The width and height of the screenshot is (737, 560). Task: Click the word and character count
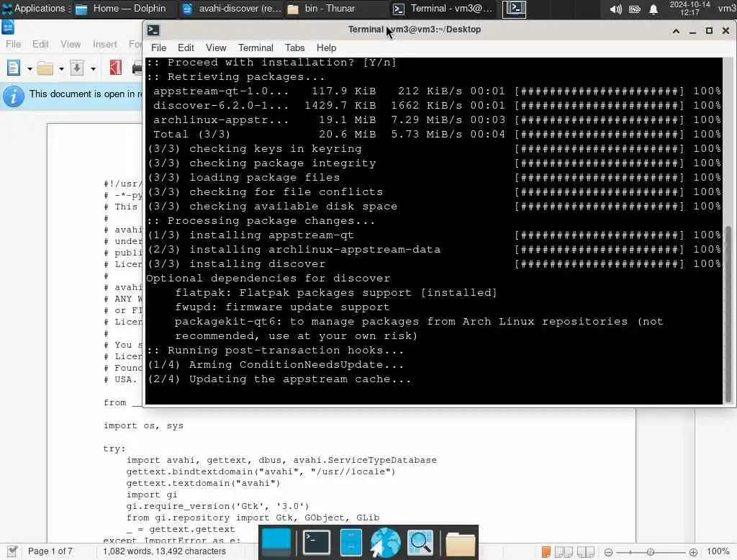coord(165,551)
